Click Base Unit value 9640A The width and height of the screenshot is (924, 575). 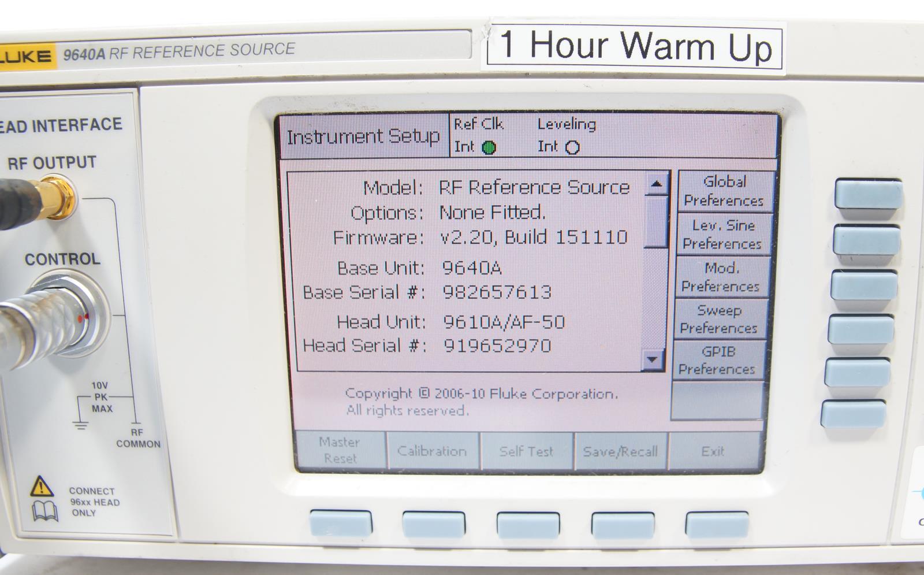(x=472, y=268)
